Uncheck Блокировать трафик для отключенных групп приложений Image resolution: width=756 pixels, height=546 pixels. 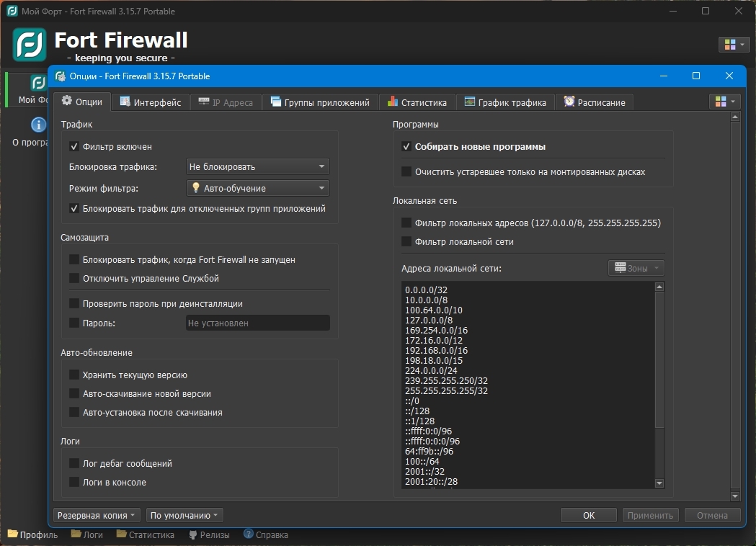coord(74,209)
